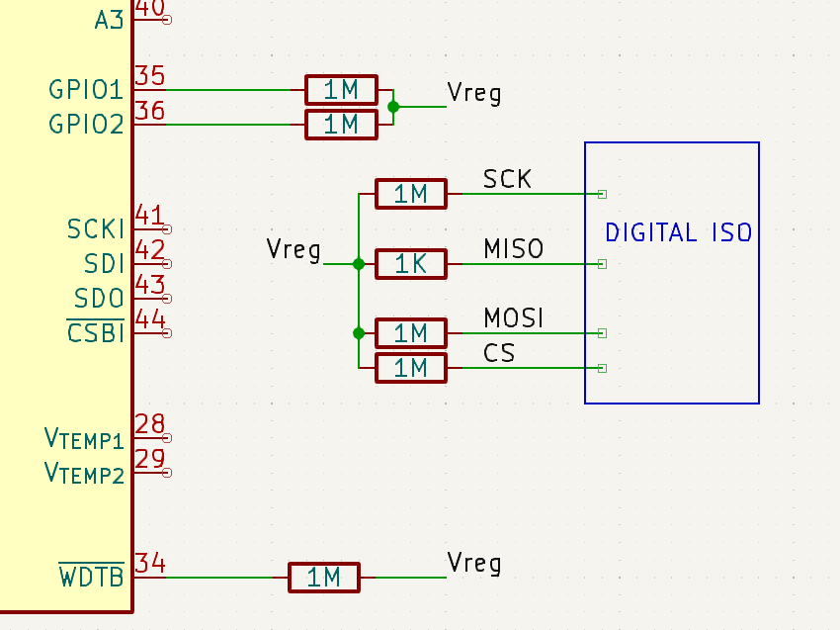Viewport: 840px width, 630px height.
Task: Click pin number 28
Action: pyautogui.click(x=150, y=424)
